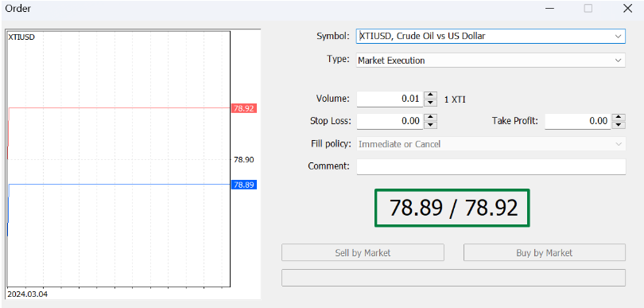Decrease Volume with the down arrow
The width and height of the screenshot is (644, 308).
pos(430,103)
